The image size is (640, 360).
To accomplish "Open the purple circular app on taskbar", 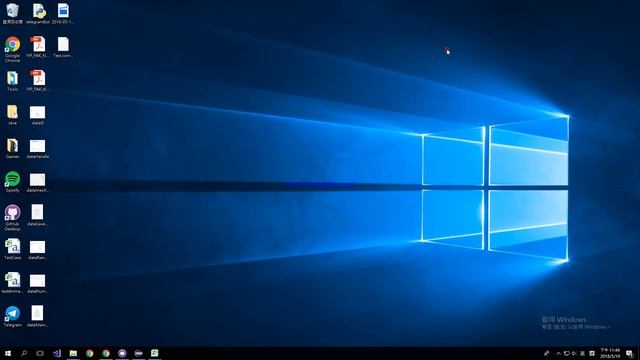I will (122, 353).
